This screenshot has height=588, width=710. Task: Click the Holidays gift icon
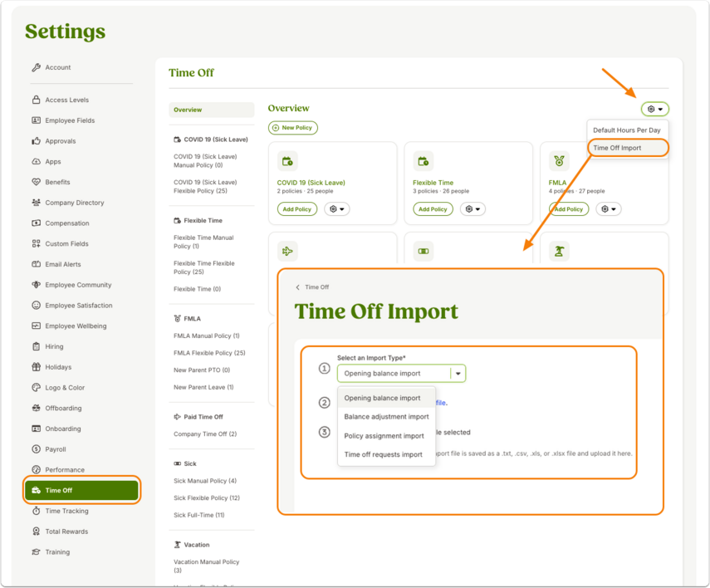pyautogui.click(x=37, y=366)
